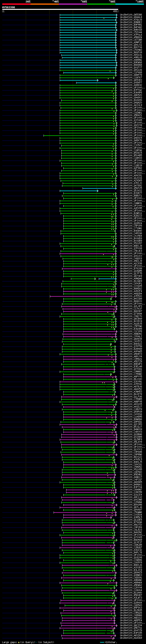Viewport: 146px width, 644px height.
Task: Select label UniRef100_Q9SZ26
Action: [131, 70]
